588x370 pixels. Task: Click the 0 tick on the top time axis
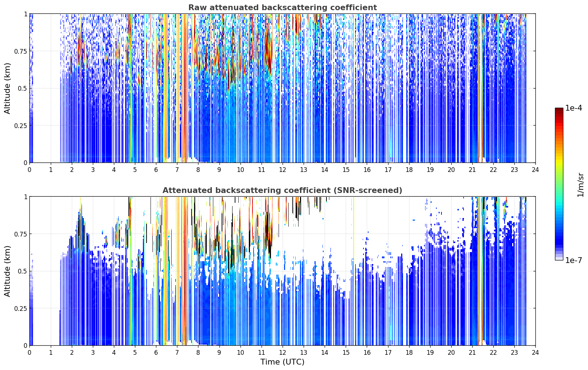click(x=29, y=170)
